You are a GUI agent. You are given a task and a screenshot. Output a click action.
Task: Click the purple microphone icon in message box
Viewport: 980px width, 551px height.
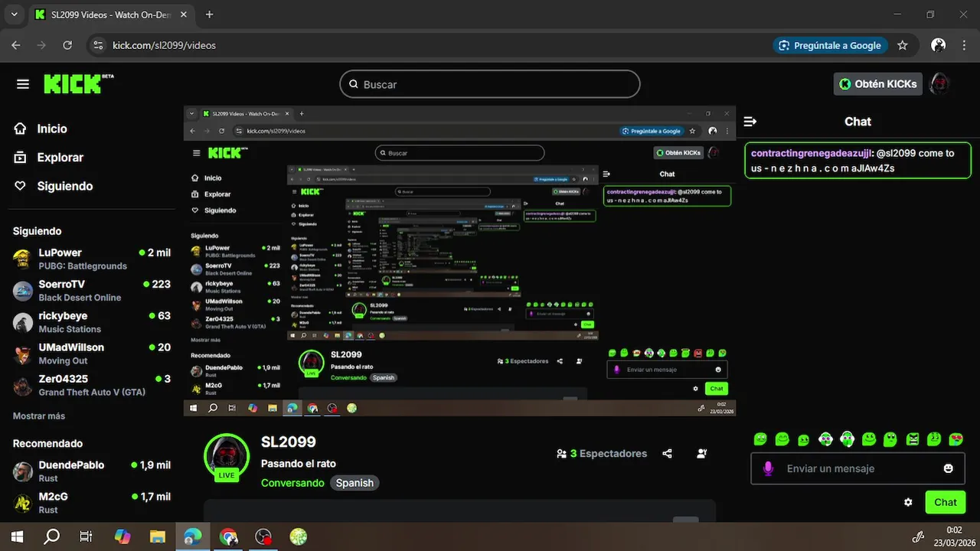click(768, 468)
